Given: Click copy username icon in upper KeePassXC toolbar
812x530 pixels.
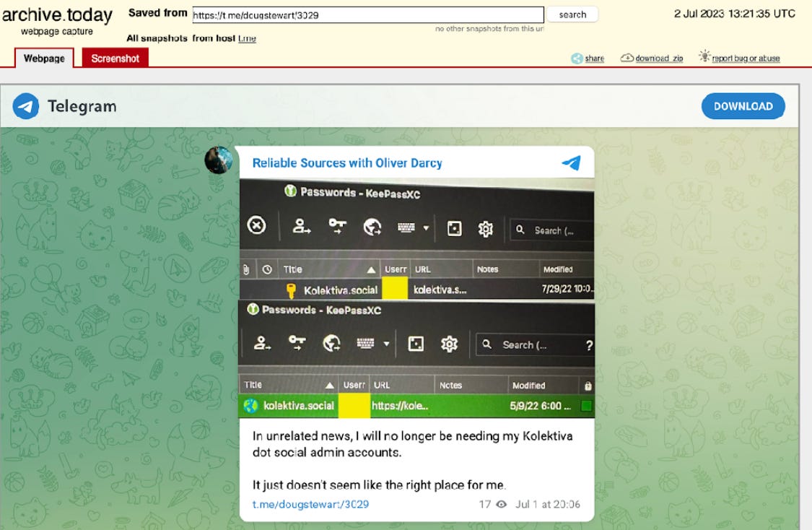Looking at the screenshot, I should [302, 227].
